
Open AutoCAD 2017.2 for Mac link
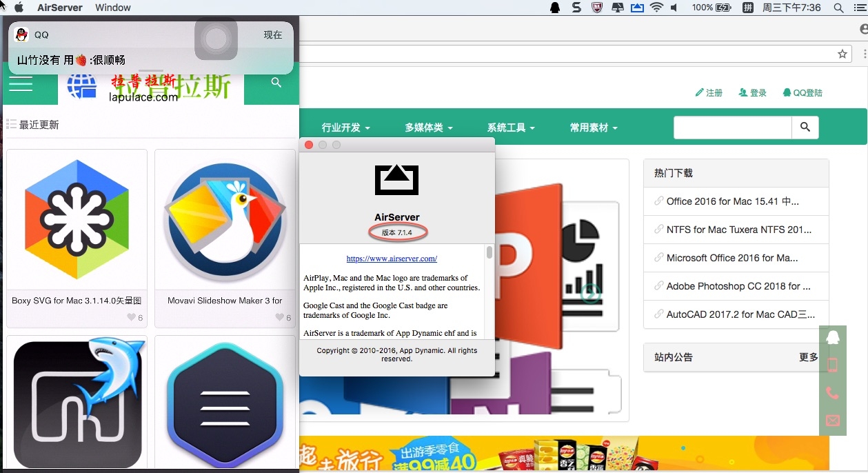click(x=740, y=314)
